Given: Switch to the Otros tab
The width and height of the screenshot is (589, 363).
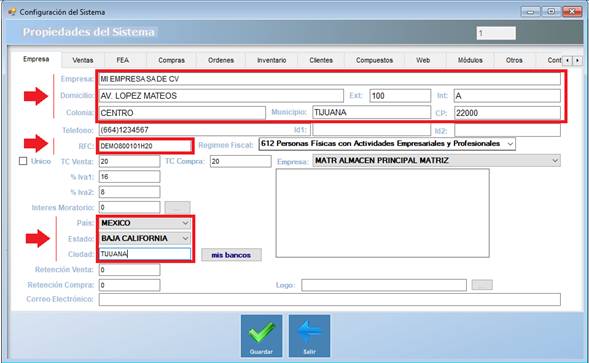Looking at the screenshot, I should [x=514, y=60].
